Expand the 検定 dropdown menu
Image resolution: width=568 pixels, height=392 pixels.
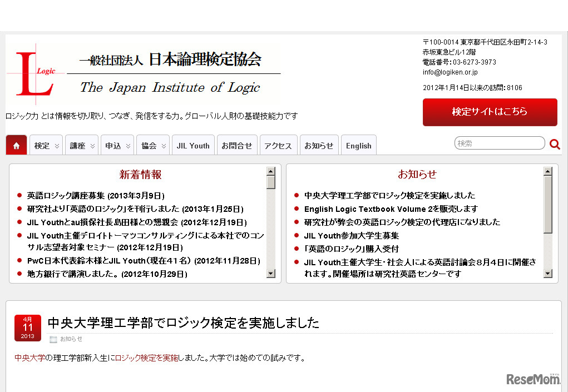click(x=46, y=145)
